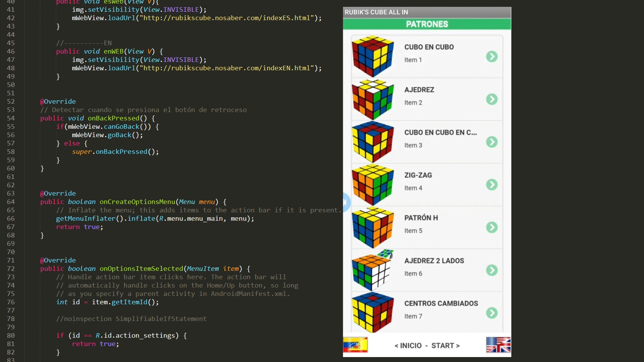Click the RUBIK'S CUBE ALL IN title bar
Image resolution: width=644 pixels, height=362 pixels.
427,12
